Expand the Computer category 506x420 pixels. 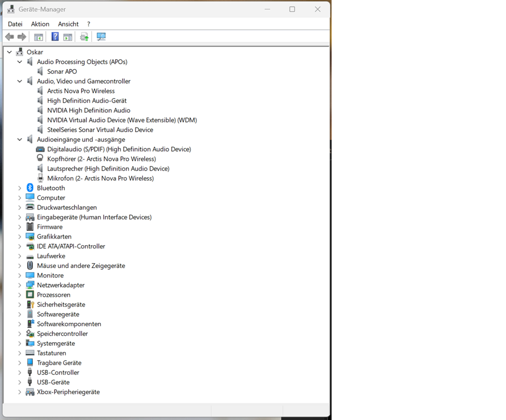coord(19,198)
